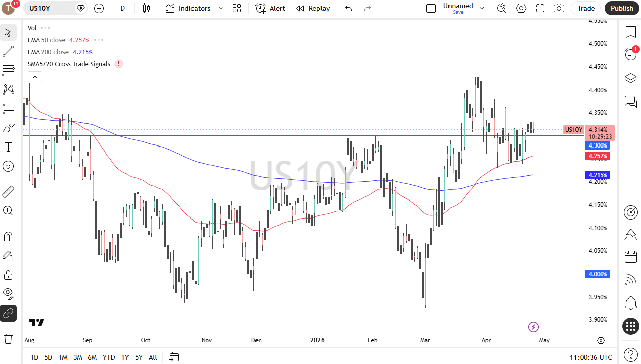Open the layout setup square icon
Screen dimensions: 641x364
[x=431, y=8]
